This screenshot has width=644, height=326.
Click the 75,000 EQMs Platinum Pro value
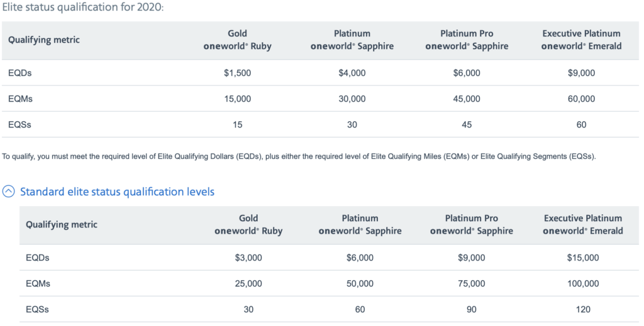pos(472,283)
